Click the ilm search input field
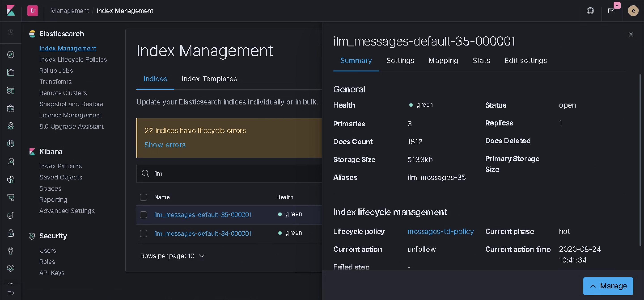Screen dimensions: 644x300 (x=225, y=173)
